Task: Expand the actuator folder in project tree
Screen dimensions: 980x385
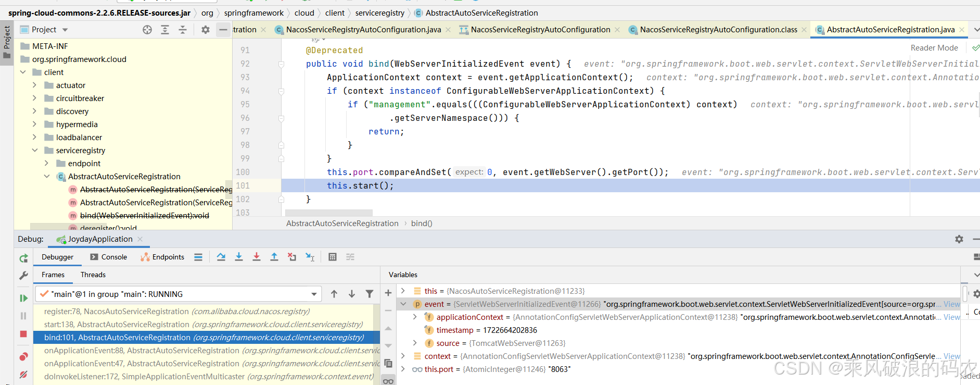Action: [35, 85]
